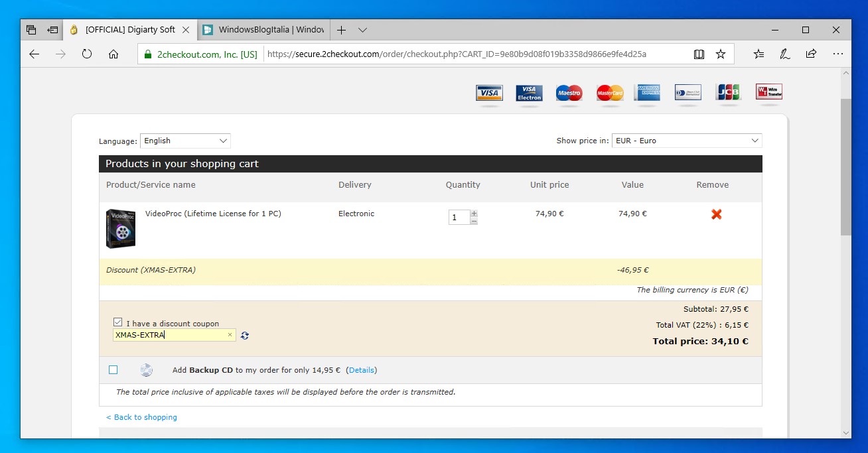
Task: Click the VideoProc product box thumbnail
Action: pyautogui.click(x=121, y=228)
